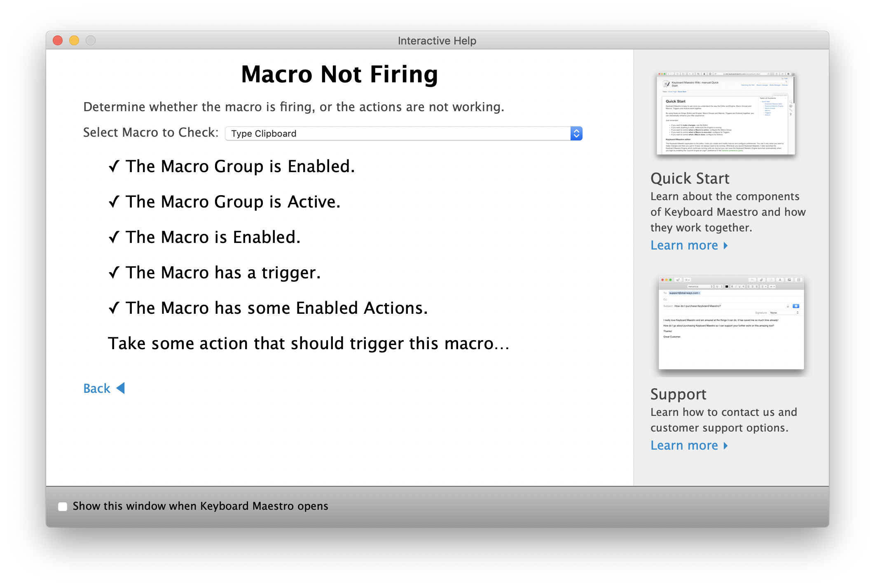The image size is (875, 588).
Task: Click the checkmark beside The Macro is Enabled
Action: click(x=114, y=237)
